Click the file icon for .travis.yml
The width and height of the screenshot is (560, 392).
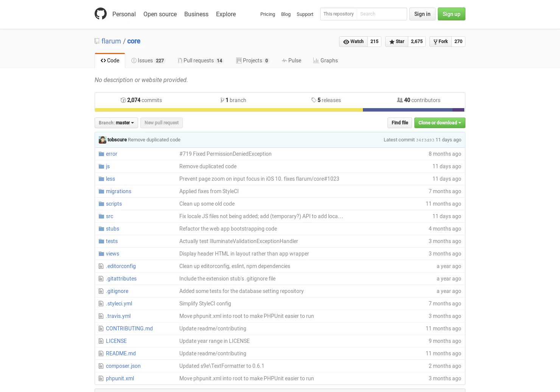pos(101,316)
